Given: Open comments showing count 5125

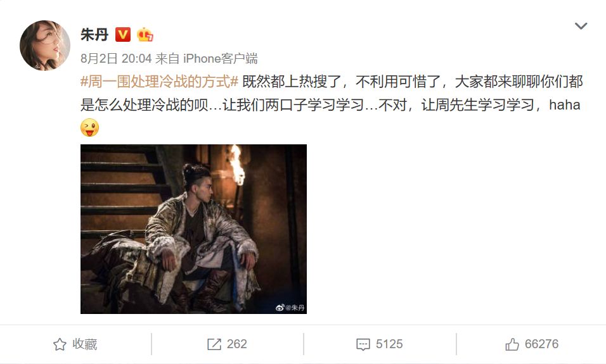Looking at the screenshot, I should [x=389, y=344].
